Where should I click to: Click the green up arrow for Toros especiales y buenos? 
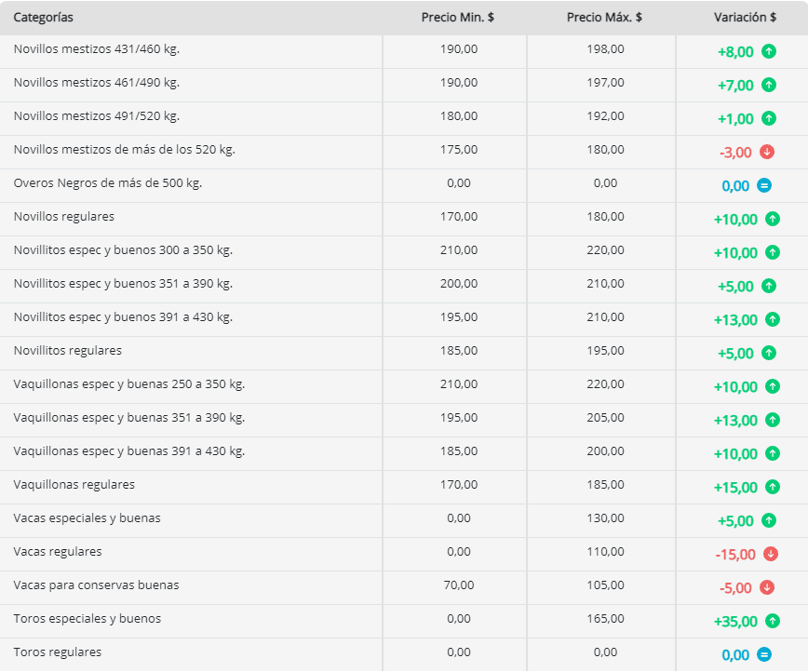(x=773, y=622)
